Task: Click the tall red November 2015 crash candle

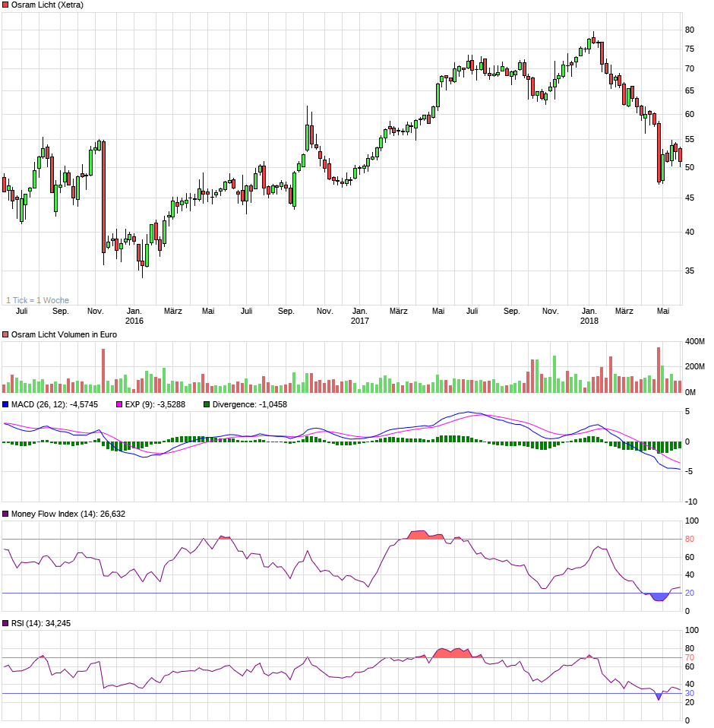Action: pos(103,198)
